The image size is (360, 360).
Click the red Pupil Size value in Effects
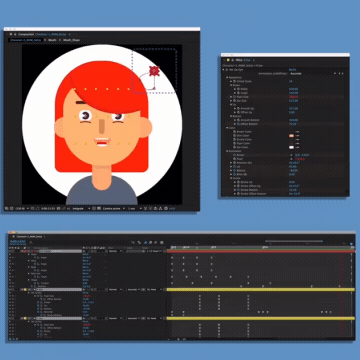click(x=294, y=97)
